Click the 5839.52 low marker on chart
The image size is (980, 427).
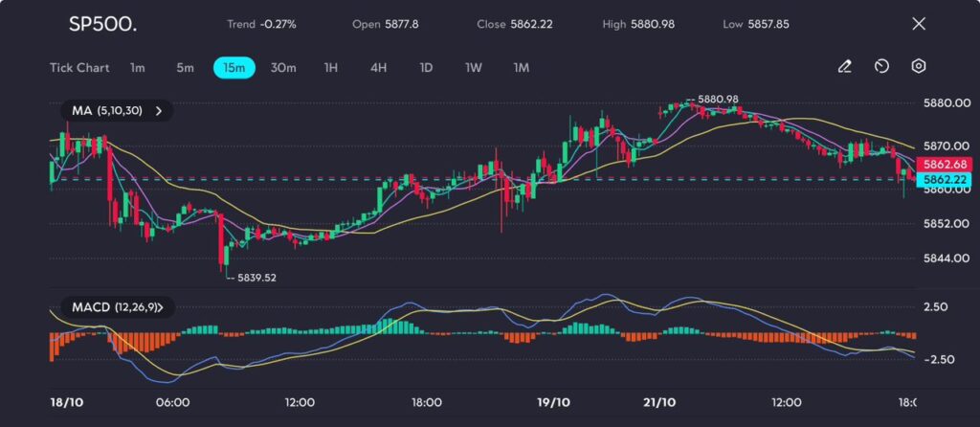[256, 278]
